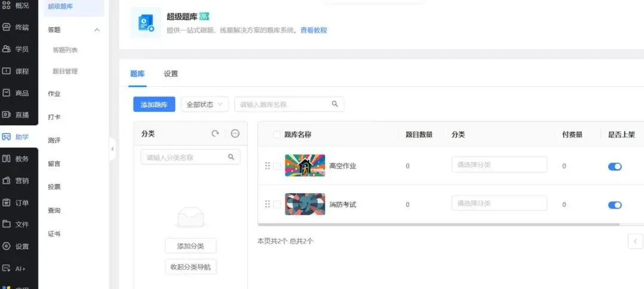This screenshot has height=289, width=644.
Task: Click the 高空作业 thumbnail image
Action: tap(305, 166)
